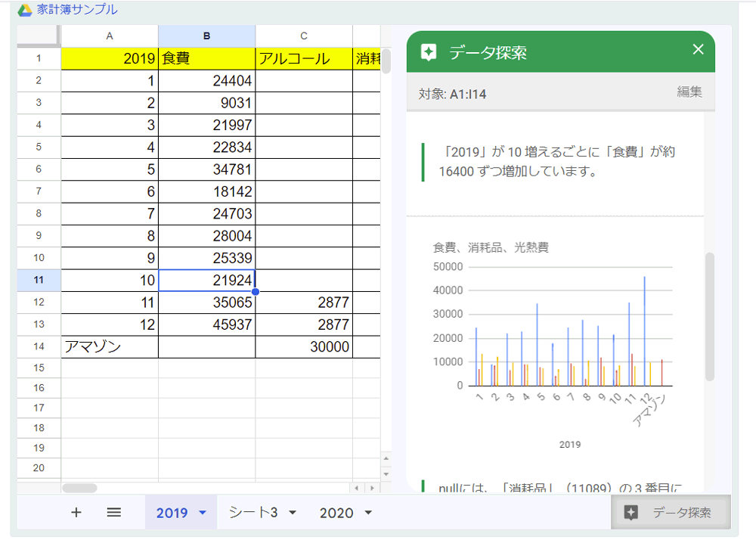Open the 2020 tab dropdown arrow

368,513
